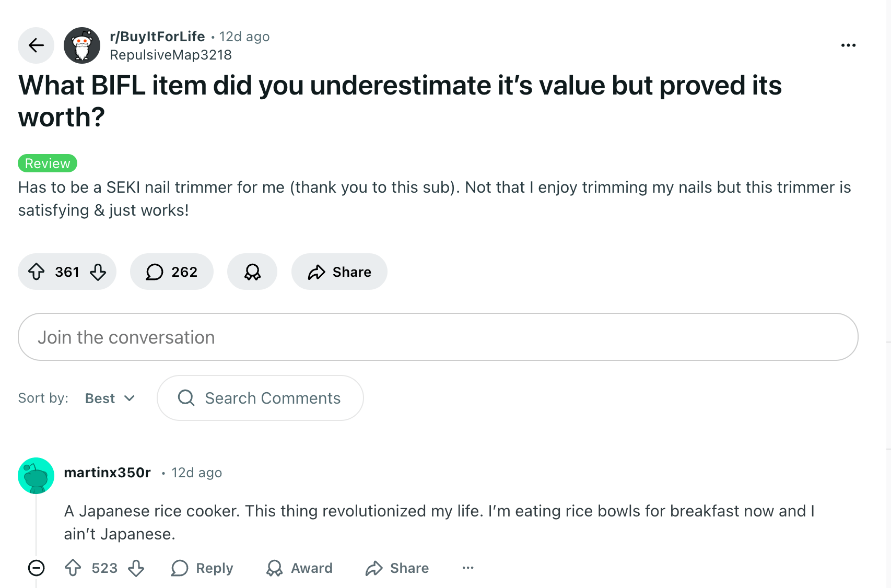Collapse martinx350r's comment thread
The height and width of the screenshot is (588, 891).
pos(37,568)
